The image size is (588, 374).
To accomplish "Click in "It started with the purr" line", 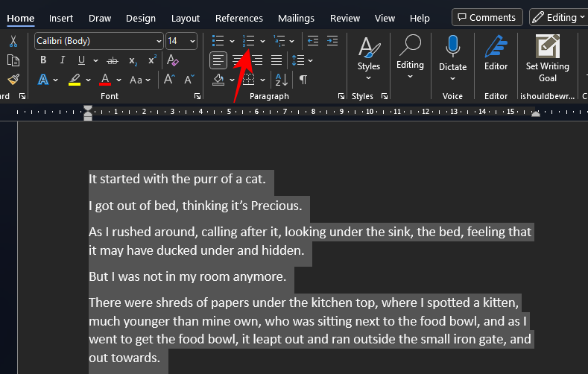I will pos(177,179).
